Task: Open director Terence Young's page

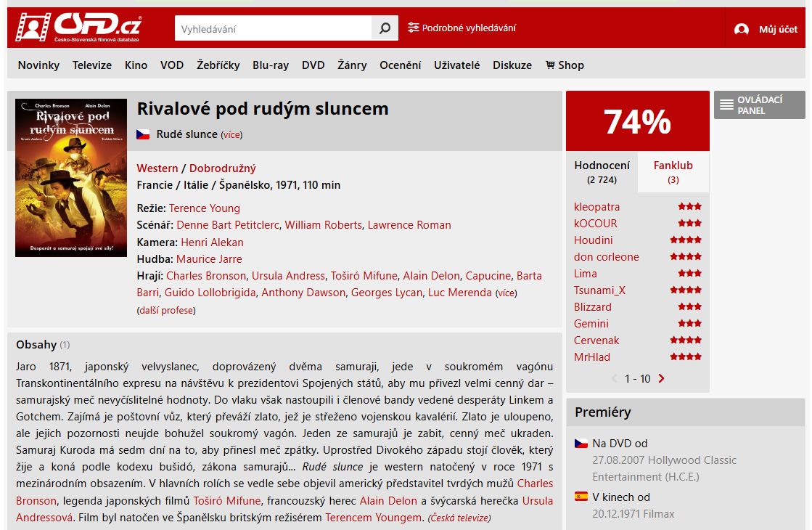Action: coord(205,208)
